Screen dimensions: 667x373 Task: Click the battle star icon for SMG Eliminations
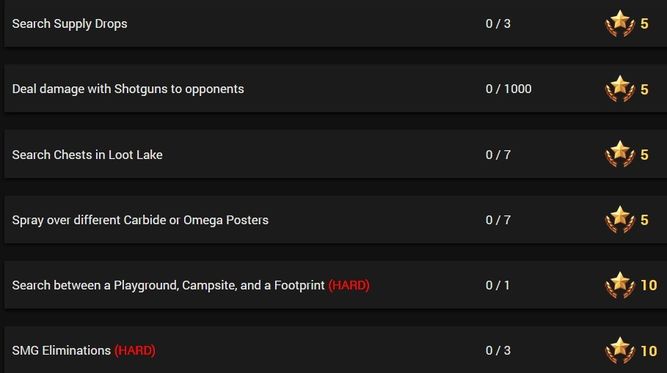[620, 351]
